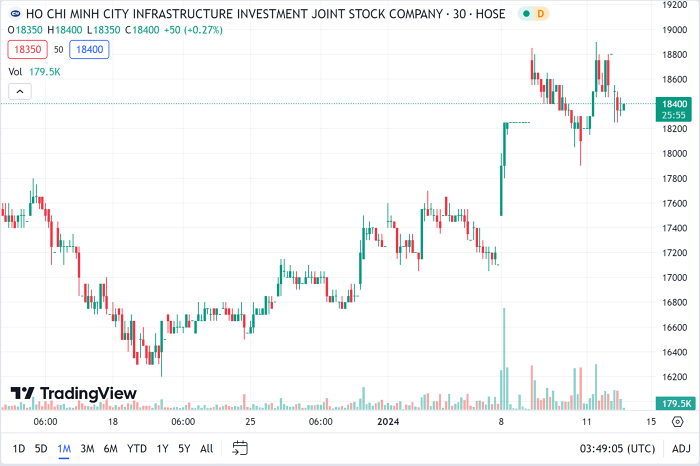Screen dimensions: 700x466
Task: Collapse the indicator legend chevron
Action: (x=20, y=92)
